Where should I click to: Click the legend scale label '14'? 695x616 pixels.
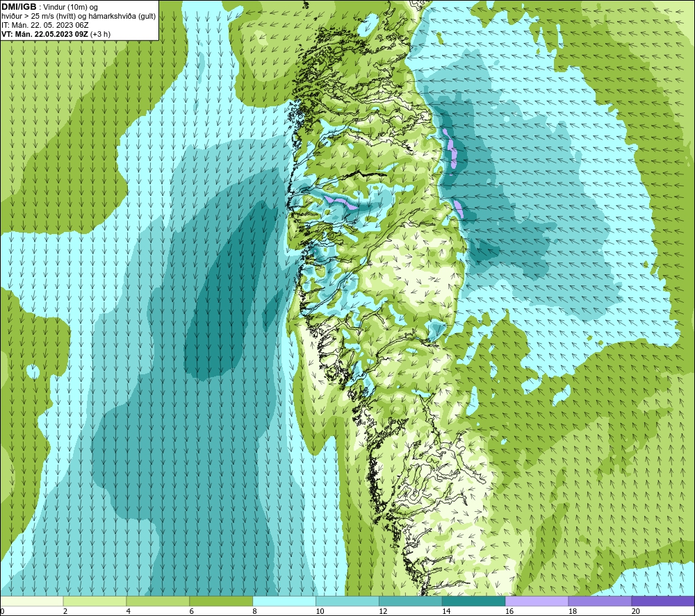[446, 611]
